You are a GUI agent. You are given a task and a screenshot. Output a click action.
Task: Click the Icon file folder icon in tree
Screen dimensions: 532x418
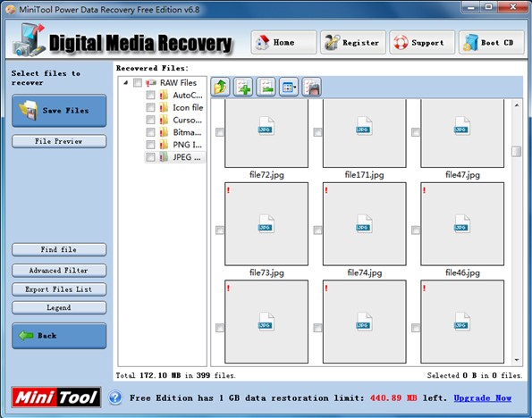click(164, 107)
